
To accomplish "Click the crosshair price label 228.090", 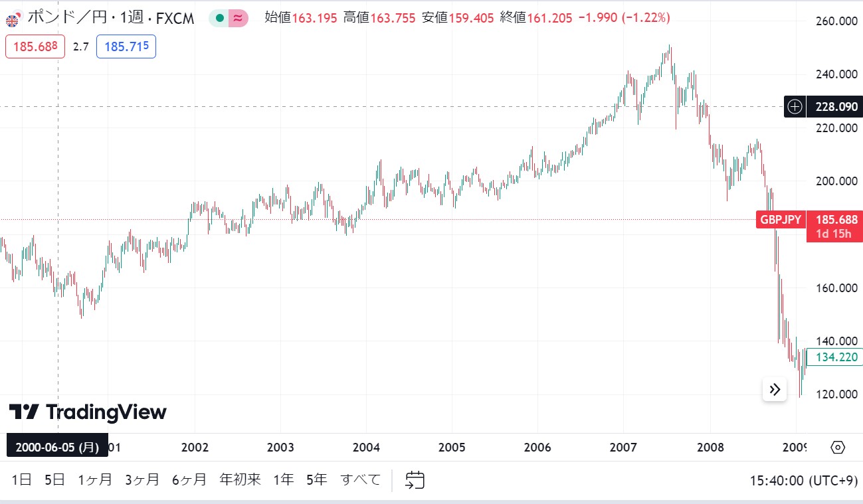I will point(834,106).
